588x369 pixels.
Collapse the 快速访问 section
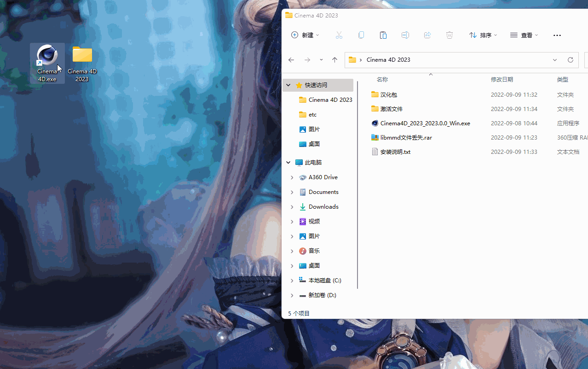288,85
